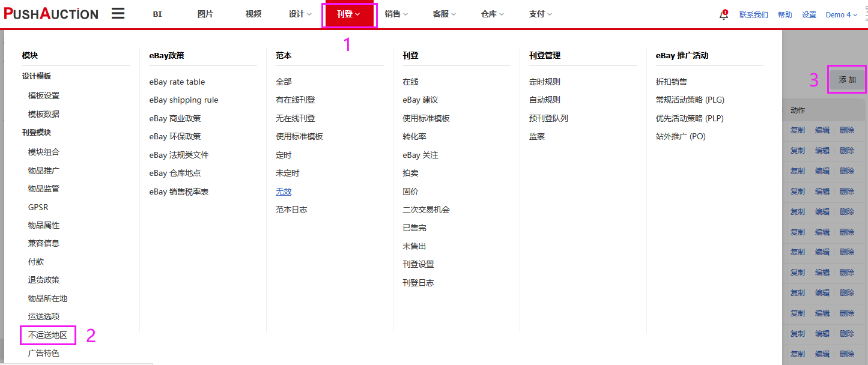
Task: Select 拍卖 listings
Action: pyautogui.click(x=410, y=173)
